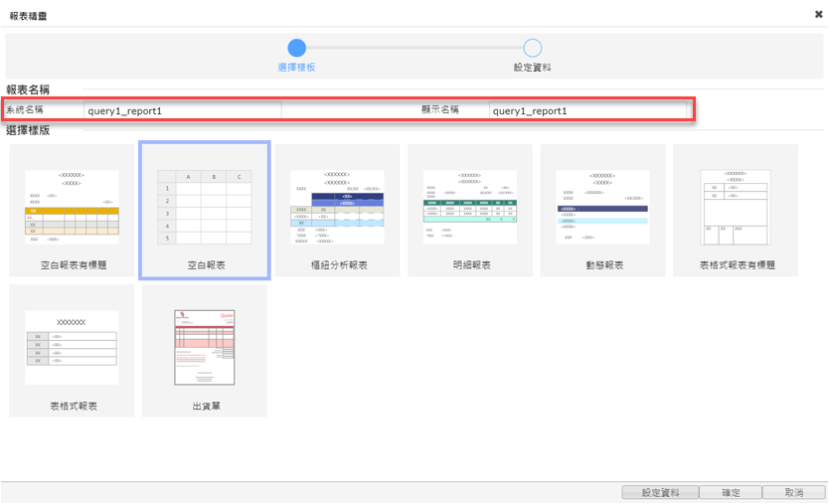Click the 設定資料 step label

tap(533, 68)
